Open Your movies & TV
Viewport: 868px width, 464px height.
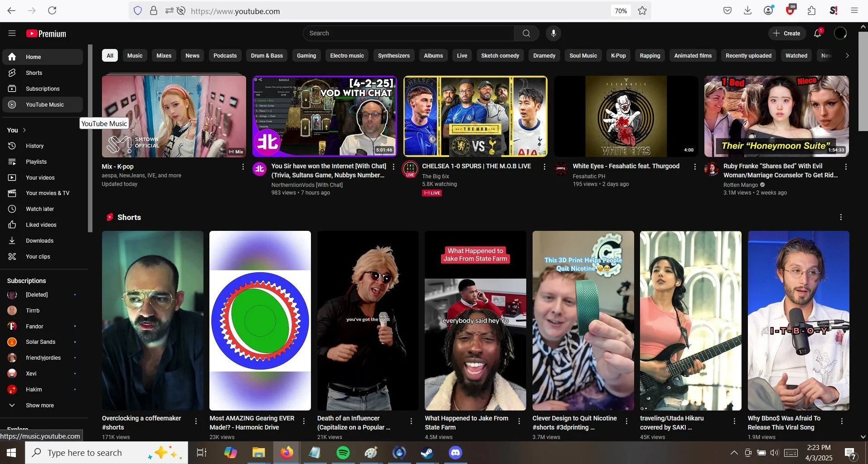(x=43, y=193)
